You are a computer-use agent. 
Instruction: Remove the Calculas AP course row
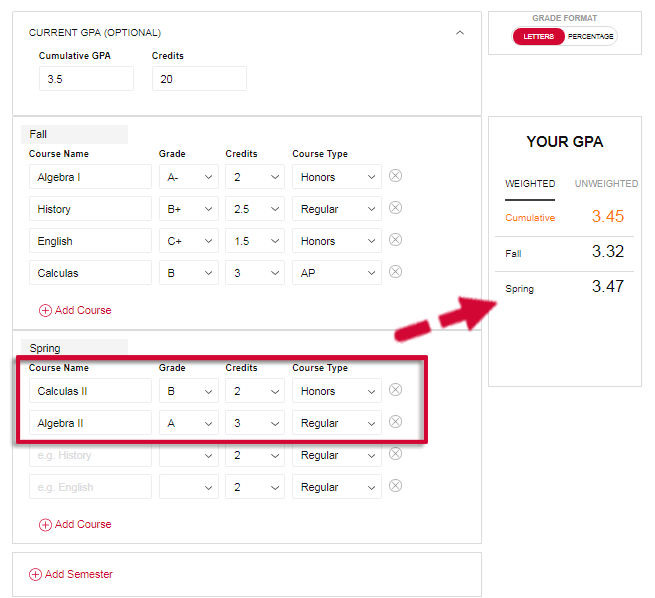395,272
